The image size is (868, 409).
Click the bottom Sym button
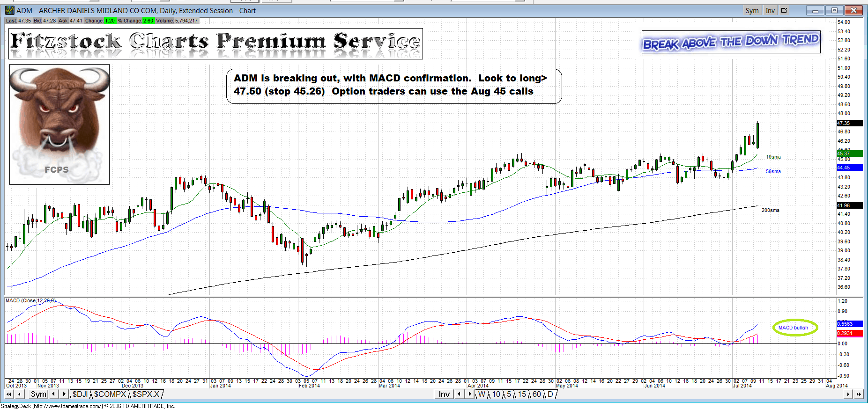point(38,394)
